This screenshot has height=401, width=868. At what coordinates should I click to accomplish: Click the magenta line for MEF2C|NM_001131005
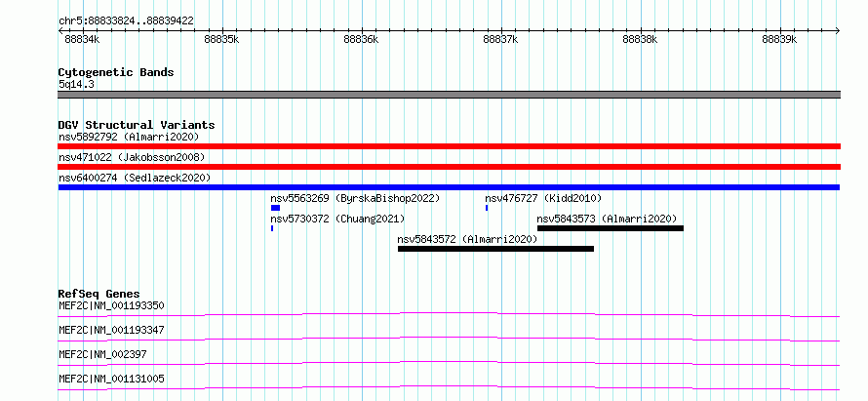(x=449, y=387)
